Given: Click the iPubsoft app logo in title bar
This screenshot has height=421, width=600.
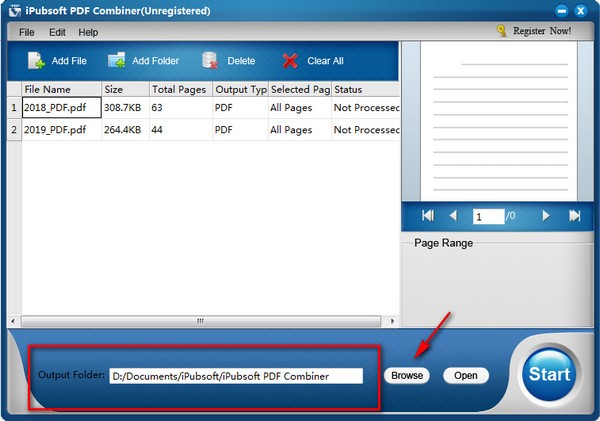Looking at the screenshot, I should tap(15, 11).
